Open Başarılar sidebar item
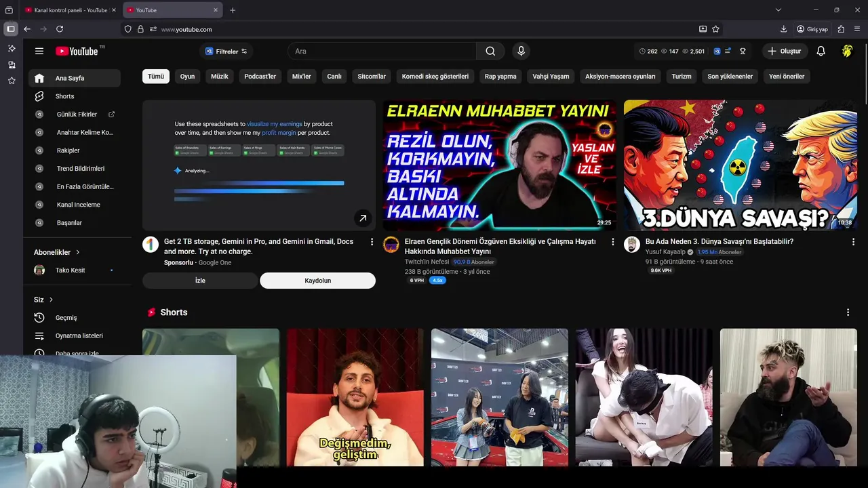868x488 pixels. [x=75, y=222]
